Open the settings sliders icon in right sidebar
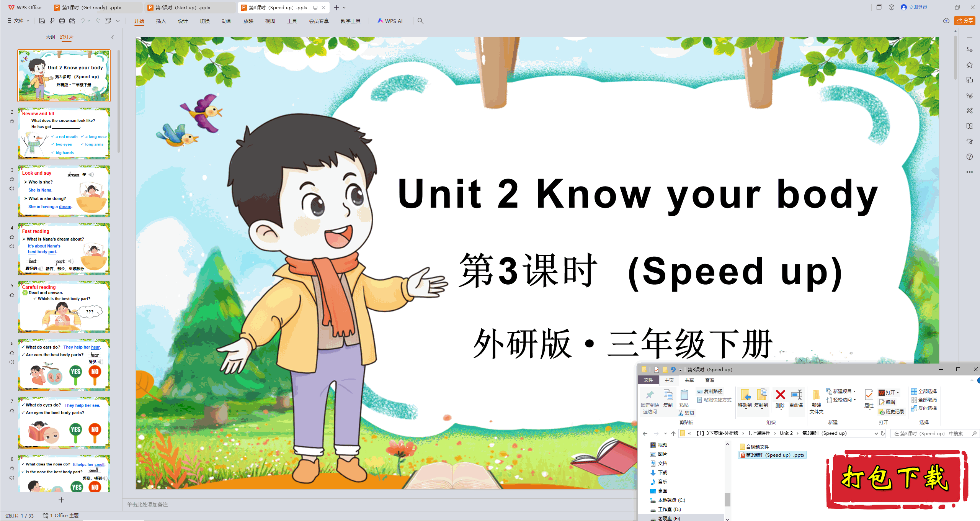The image size is (980, 521). click(970, 49)
